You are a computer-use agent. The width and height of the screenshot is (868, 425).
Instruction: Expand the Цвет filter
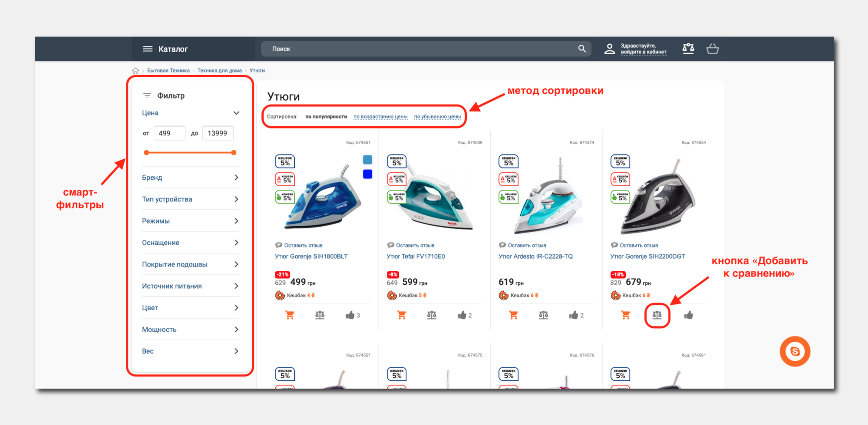190,308
